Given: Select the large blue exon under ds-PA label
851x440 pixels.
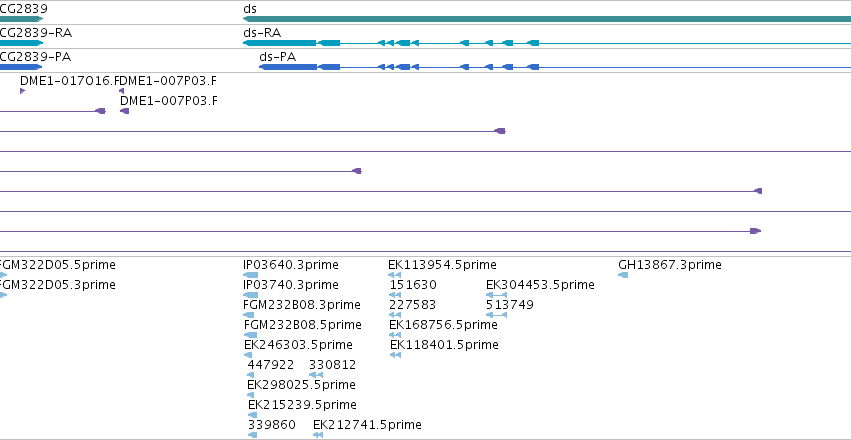Looking at the screenshot, I should (288, 67).
